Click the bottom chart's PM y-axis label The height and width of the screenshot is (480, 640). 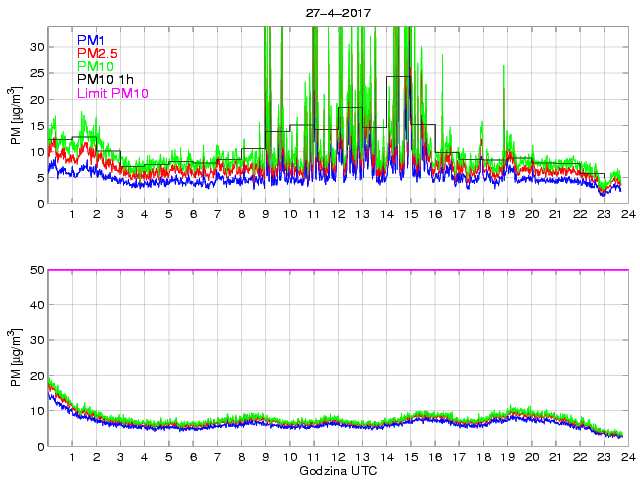15,357
